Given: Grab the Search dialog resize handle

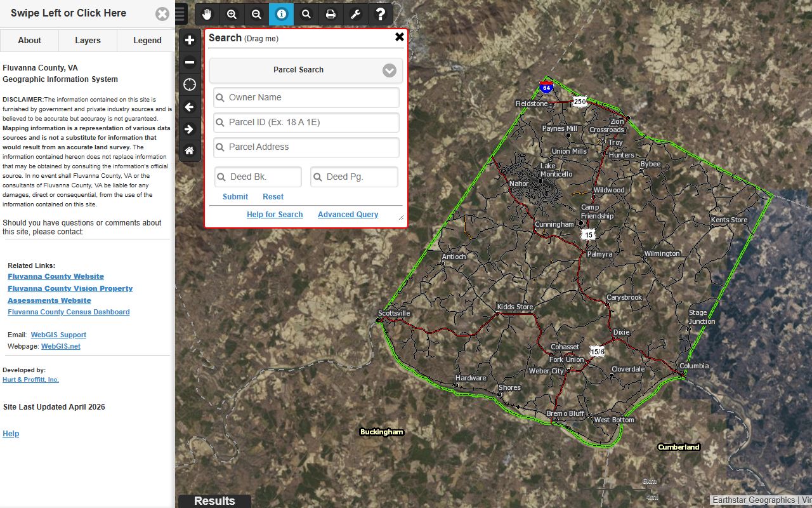Looking at the screenshot, I should pyautogui.click(x=401, y=218).
